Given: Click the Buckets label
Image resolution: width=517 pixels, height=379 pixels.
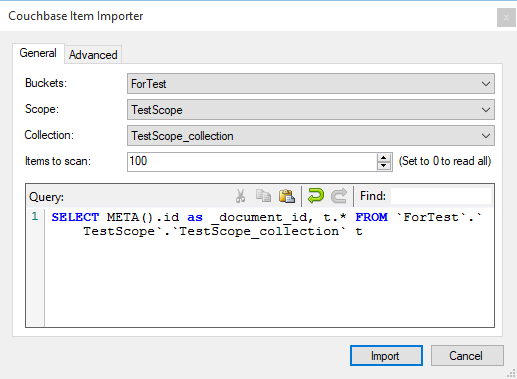Looking at the screenshot, I should (46, 83).
